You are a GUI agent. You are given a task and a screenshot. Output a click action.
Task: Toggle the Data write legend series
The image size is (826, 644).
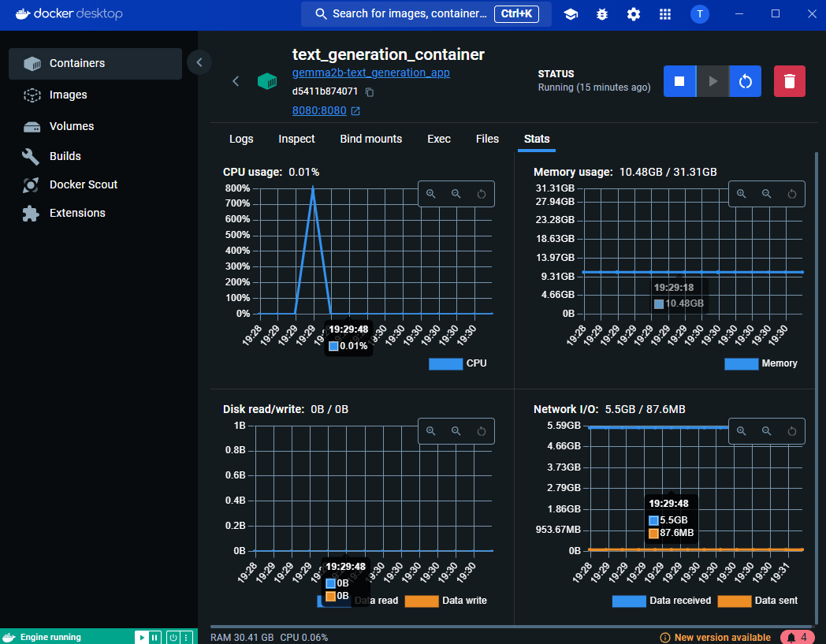coord(446,601)
